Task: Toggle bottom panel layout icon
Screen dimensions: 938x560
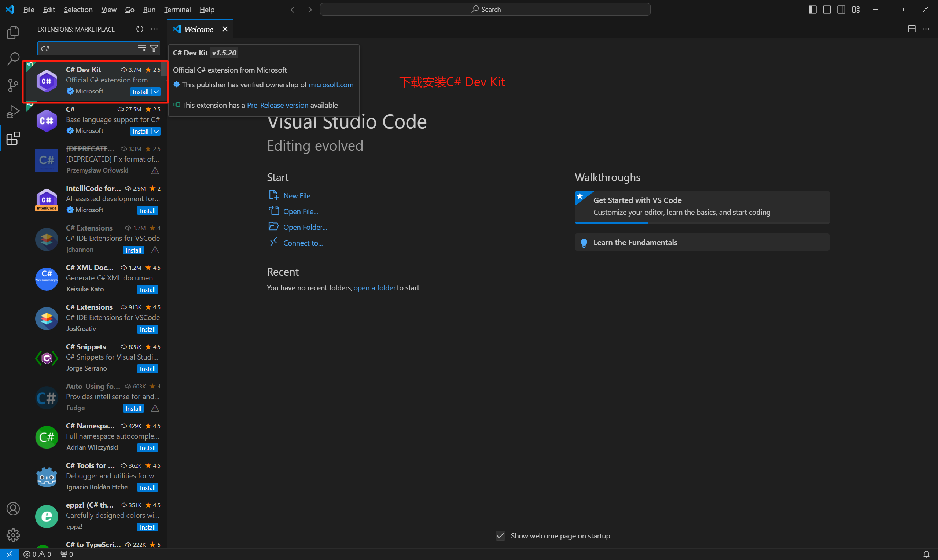Action: tap(827, 10)
